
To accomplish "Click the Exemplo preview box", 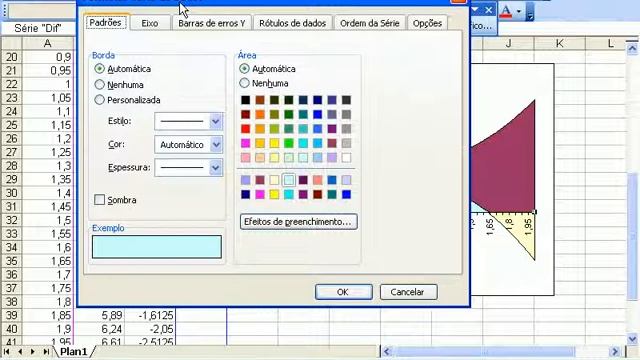I will [157, 247].
